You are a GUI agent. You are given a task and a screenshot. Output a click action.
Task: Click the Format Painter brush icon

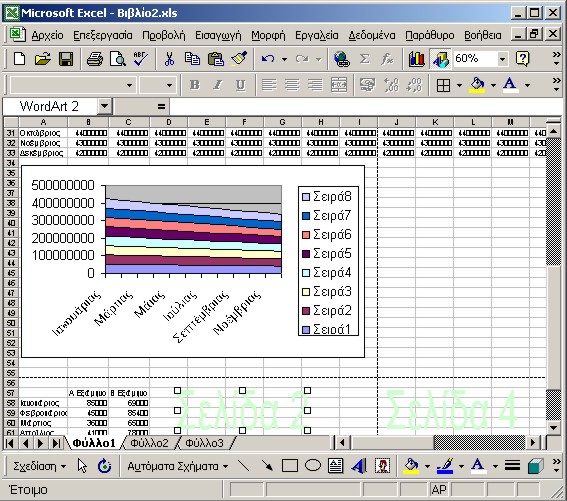pos(239,59)
